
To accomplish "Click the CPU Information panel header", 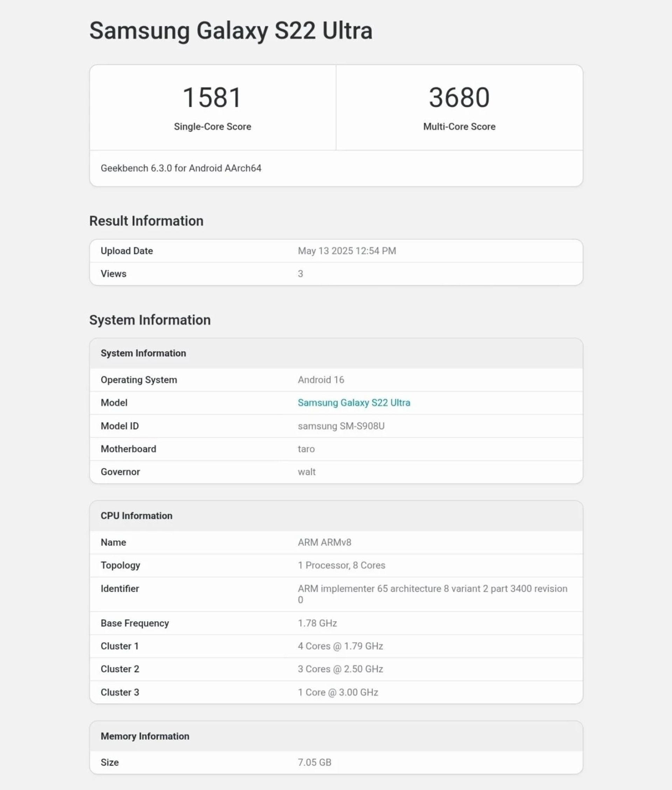I will pos(136,515).
